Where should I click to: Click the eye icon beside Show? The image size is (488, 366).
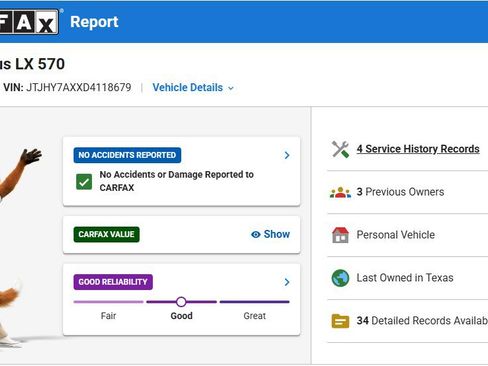point(256,235)
